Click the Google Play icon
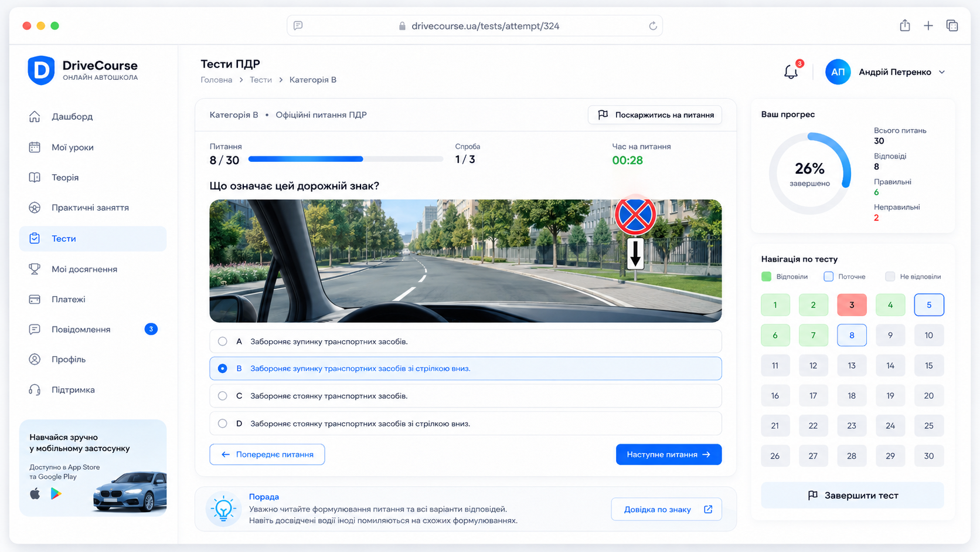Screen dimensions: 980x552 56,493
